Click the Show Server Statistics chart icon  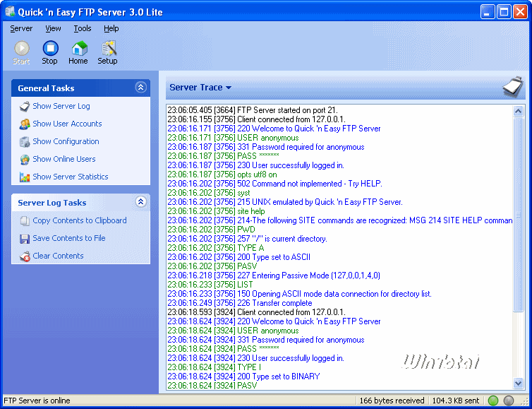click(25, 177)
